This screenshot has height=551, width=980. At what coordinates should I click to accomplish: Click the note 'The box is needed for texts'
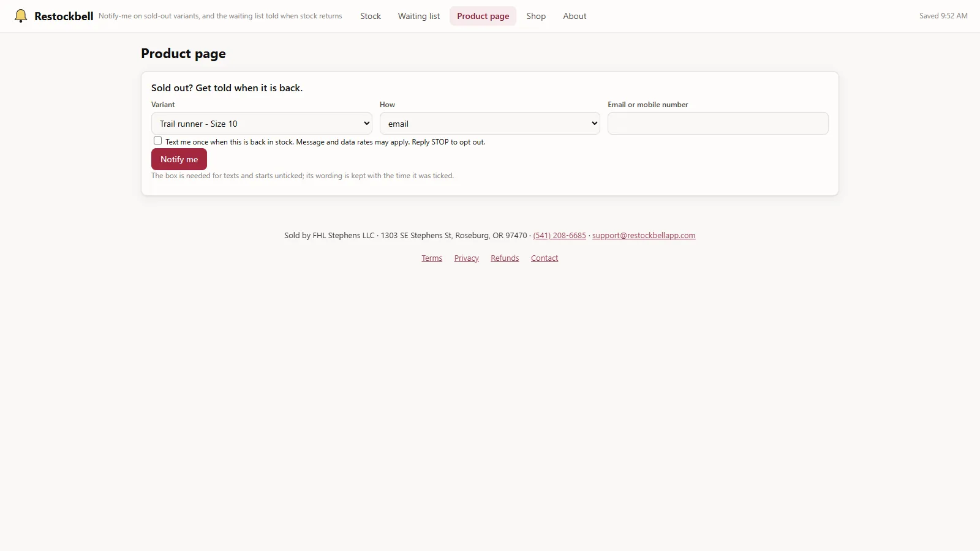click(303, 176)
